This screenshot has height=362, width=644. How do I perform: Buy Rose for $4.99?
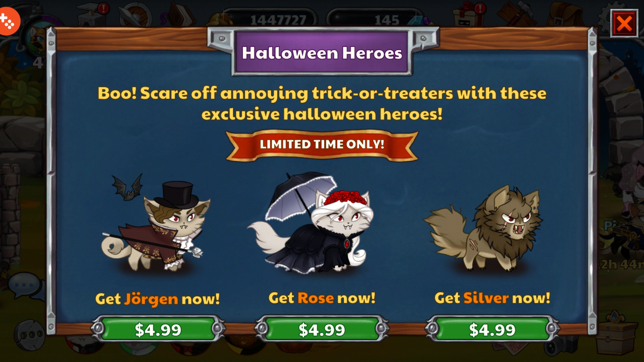pos(322,329)
